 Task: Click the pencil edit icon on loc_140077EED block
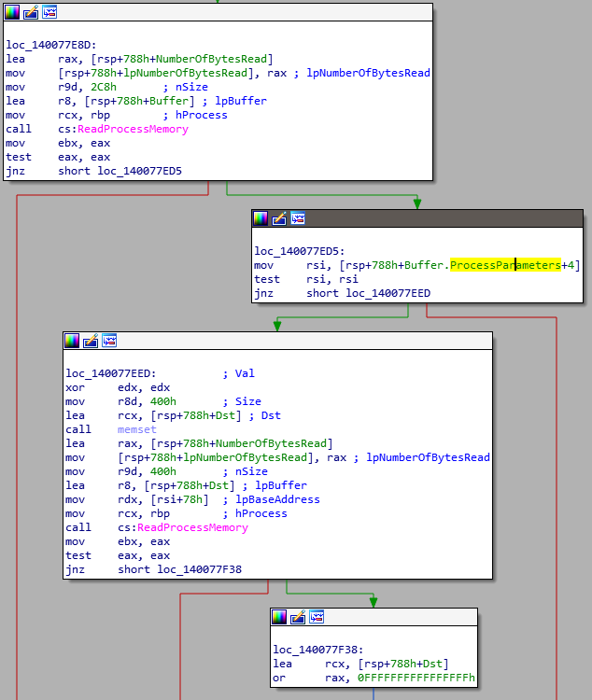tap(91, 341)
